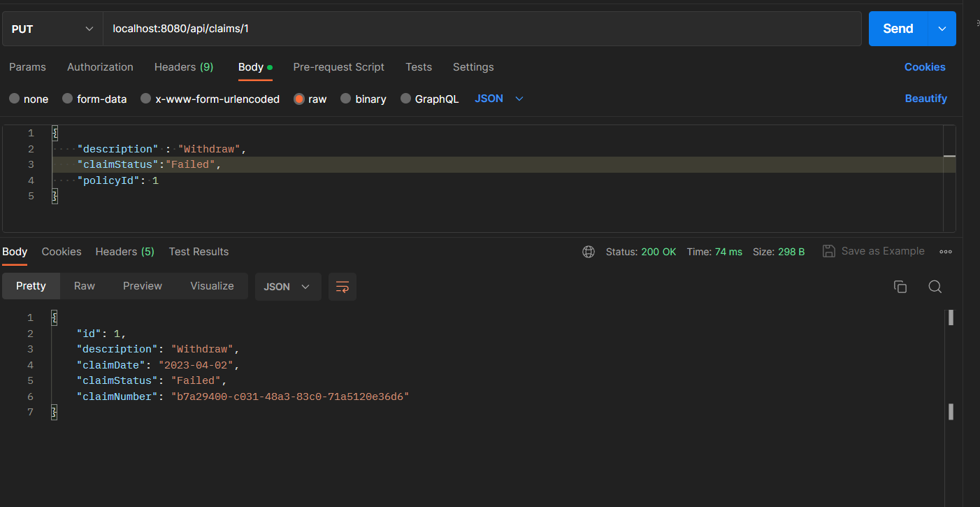Screen dimensions: 980x507
Task: Click the network globe icon beside Status
Action: pos(589,252)
